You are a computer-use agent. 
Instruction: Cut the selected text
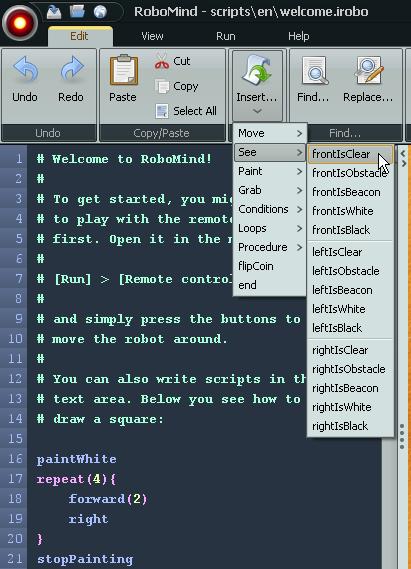pos(172,62)
